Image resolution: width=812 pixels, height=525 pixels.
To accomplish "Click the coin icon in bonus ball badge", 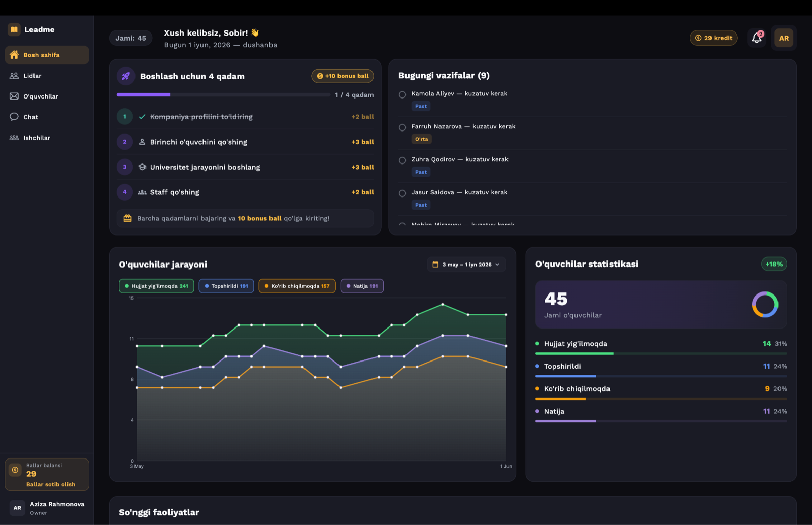I will tap(320, 76).
